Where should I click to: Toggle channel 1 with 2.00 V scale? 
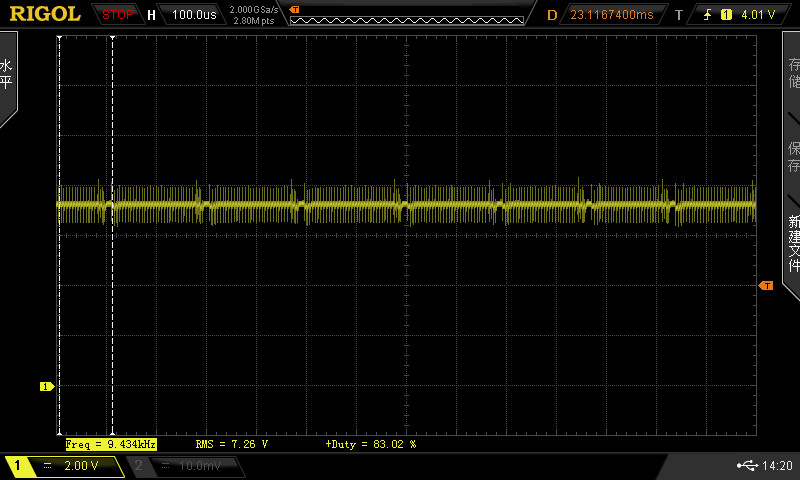coord(65,466)
